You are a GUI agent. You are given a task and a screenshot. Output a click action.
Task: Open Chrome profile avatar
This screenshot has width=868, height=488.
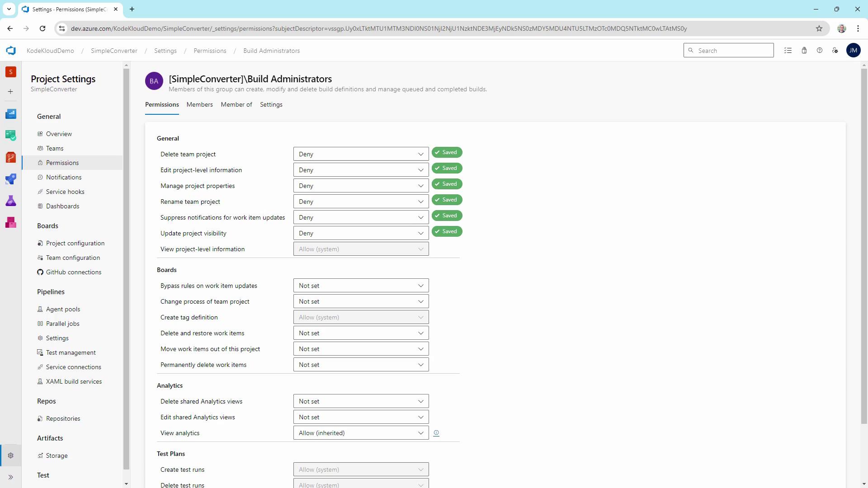pyautogui.click(x=841, y=28)
